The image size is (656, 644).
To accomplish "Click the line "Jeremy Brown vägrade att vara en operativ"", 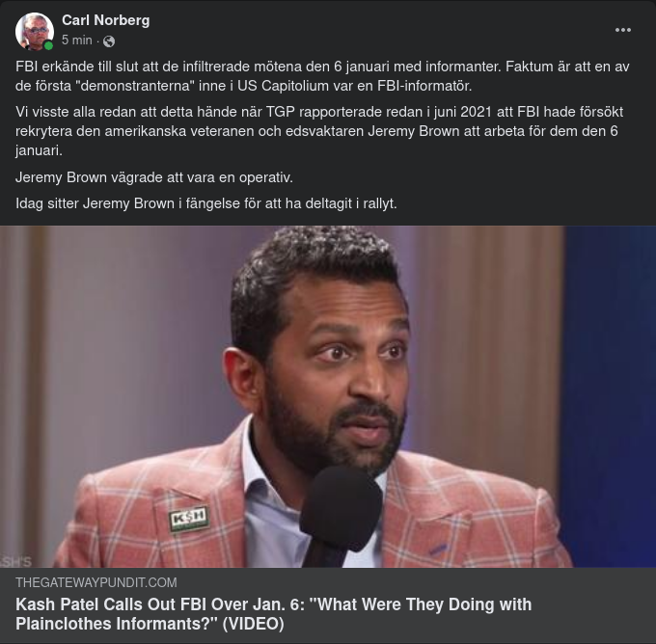I will click(x=154, y=178).
